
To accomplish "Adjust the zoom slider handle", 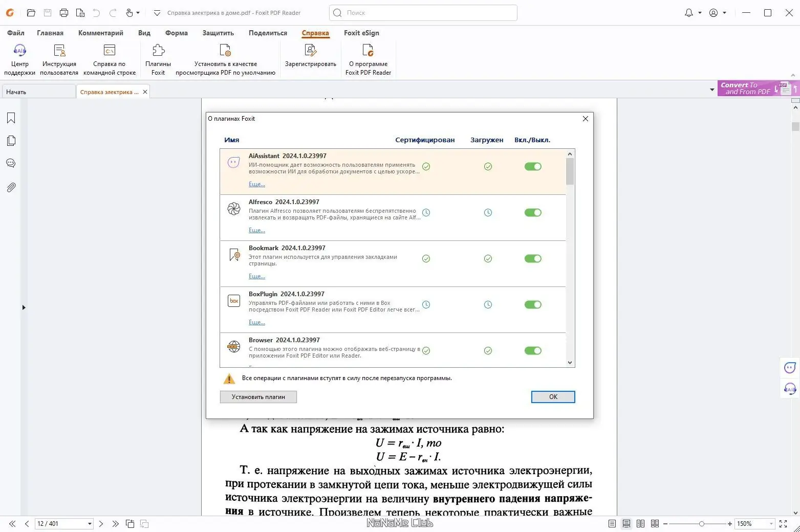I will pyautogui.click(x=702, y=524).
